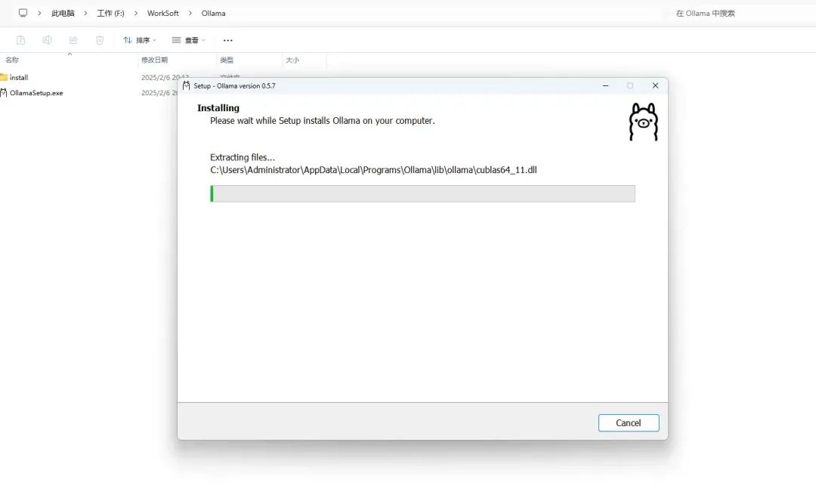The height and width of the screenshot is (504, 816).
Task: Go to the 此电脑 breadcrumb
Action: click(63, 13)
